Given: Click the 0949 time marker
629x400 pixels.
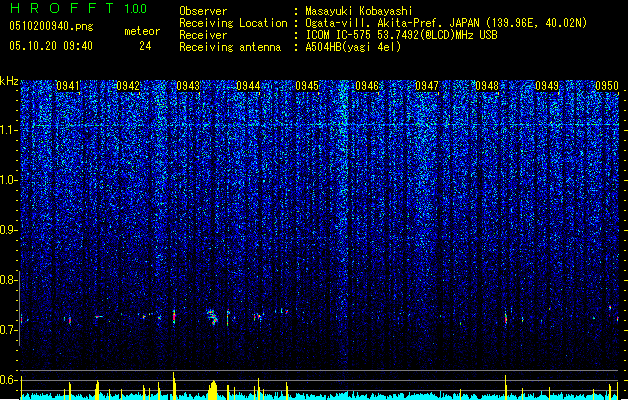Looking at the screenshot, I should 547,86.
